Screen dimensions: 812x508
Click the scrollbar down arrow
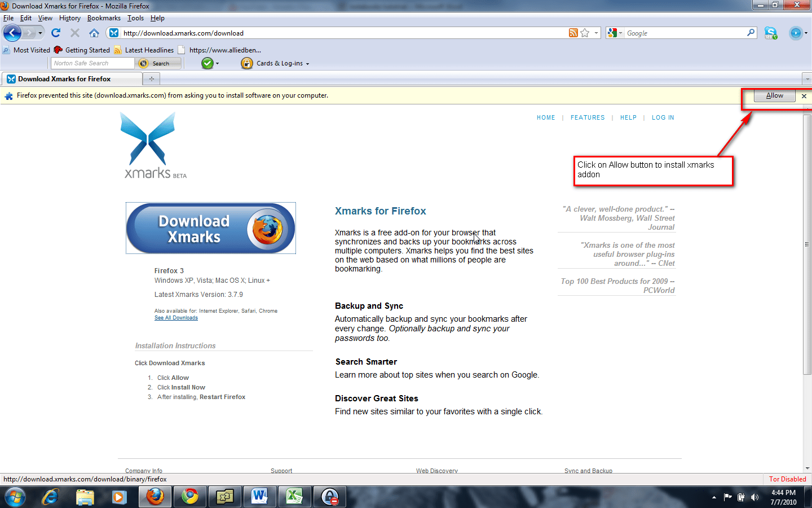pos(807,468)
